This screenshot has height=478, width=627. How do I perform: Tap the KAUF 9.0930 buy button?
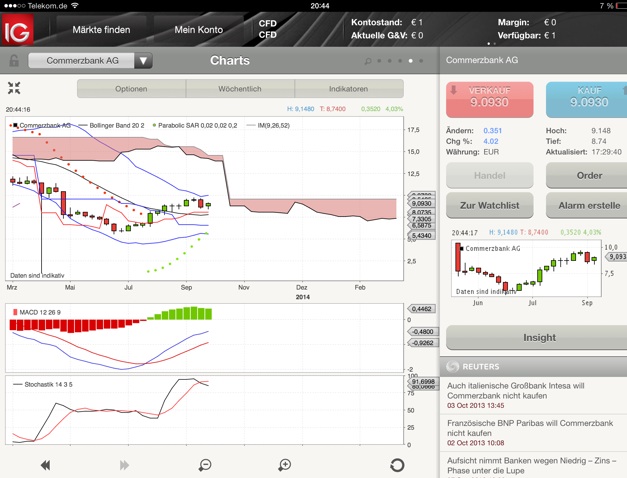pyautogui.click(x=586, y=100)
